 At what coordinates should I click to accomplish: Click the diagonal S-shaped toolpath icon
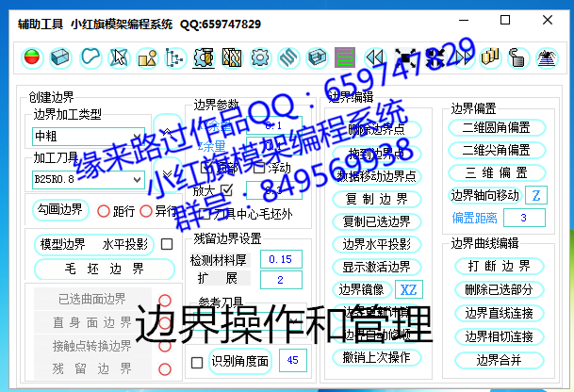coord(288,57)
